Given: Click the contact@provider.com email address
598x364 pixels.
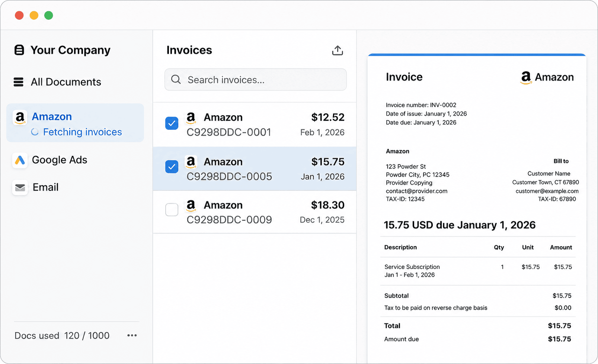Looking at the screenshot, I should tap(416, 191).
